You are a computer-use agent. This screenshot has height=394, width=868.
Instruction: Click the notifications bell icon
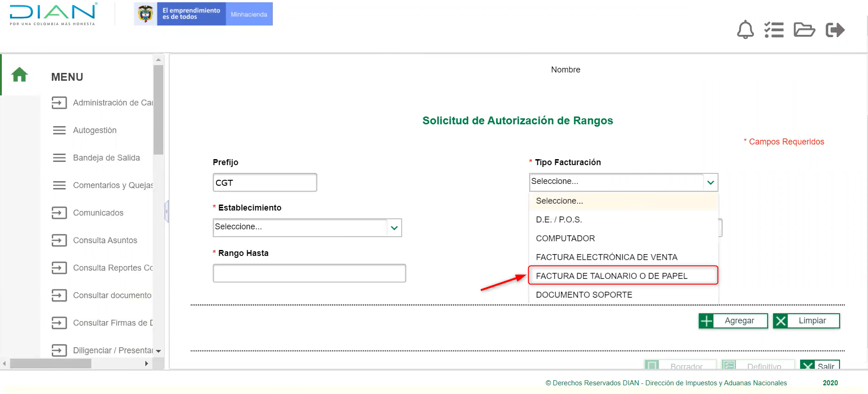click(x=745, y=30)
